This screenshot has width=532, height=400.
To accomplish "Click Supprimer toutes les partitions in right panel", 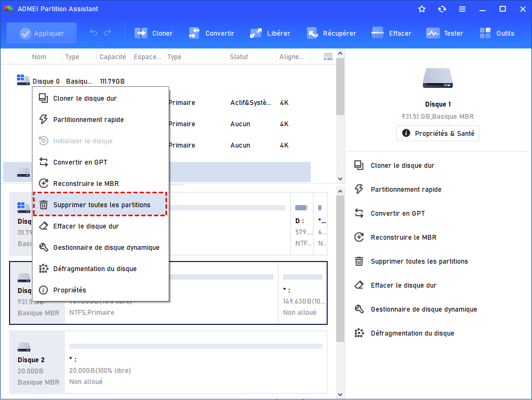I will pyautogui.click(x=419, y=262).
